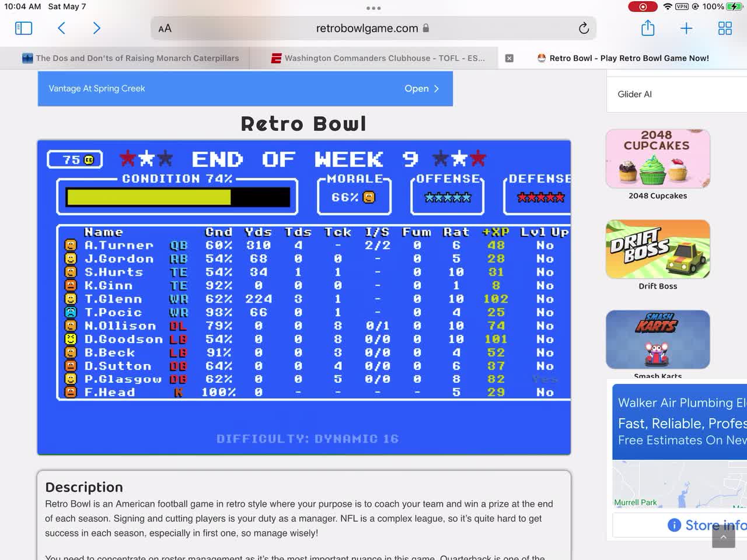Open the 2048 Cupcakes game thumbnail
The height and width of the screenshot is (560, 747).
658,159
